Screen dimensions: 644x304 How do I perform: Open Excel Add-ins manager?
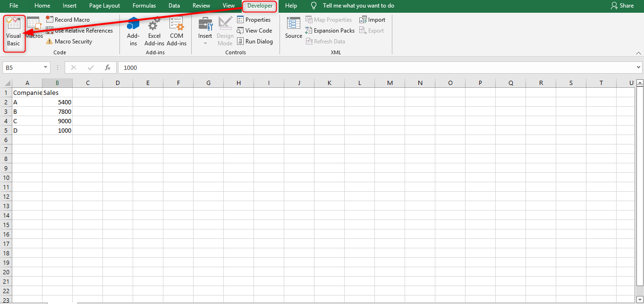click(x=154, y=32)
